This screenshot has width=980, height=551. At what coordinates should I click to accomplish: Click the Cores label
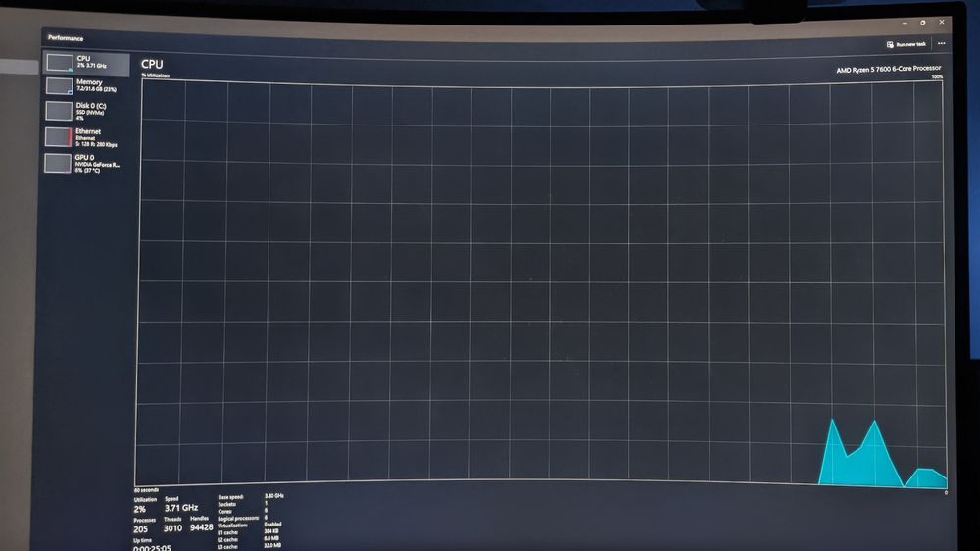pos(225,511)
